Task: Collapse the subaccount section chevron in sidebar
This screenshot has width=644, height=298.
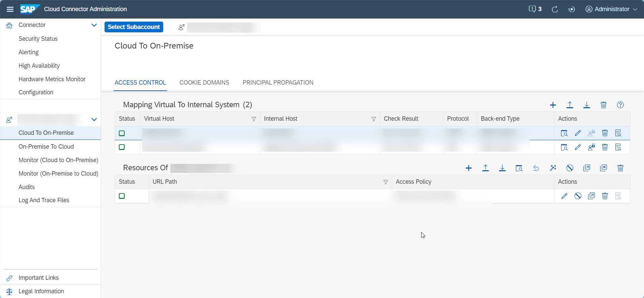Action: point(94,119)
